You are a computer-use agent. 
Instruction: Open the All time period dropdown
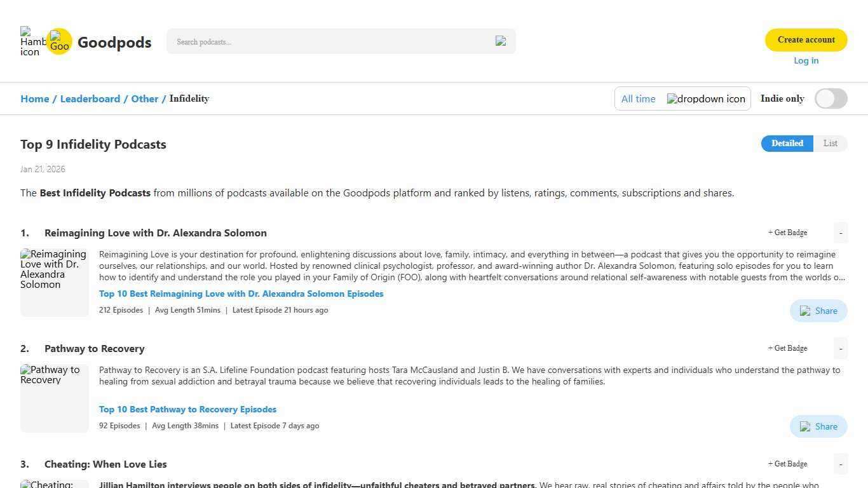pos(639,99)
